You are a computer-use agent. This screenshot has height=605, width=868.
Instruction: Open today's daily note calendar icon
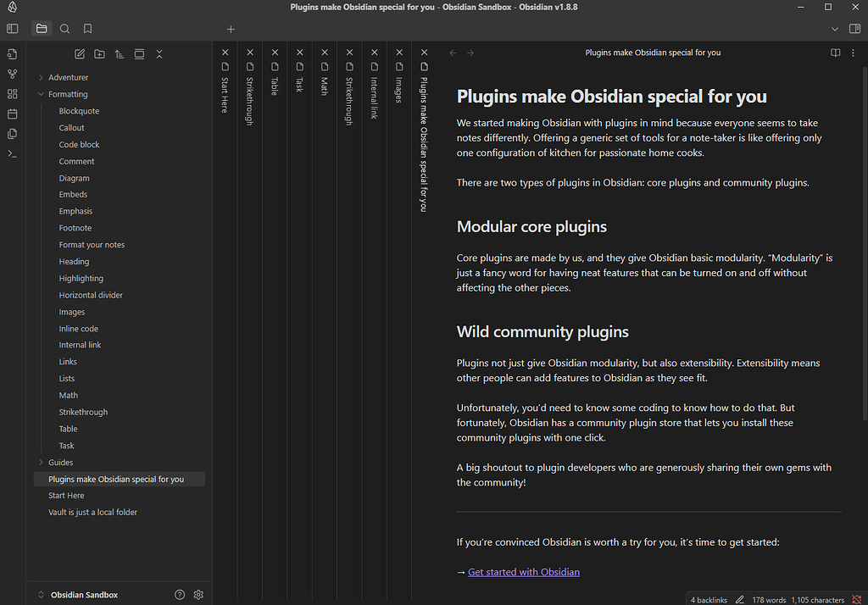(12, 114)
